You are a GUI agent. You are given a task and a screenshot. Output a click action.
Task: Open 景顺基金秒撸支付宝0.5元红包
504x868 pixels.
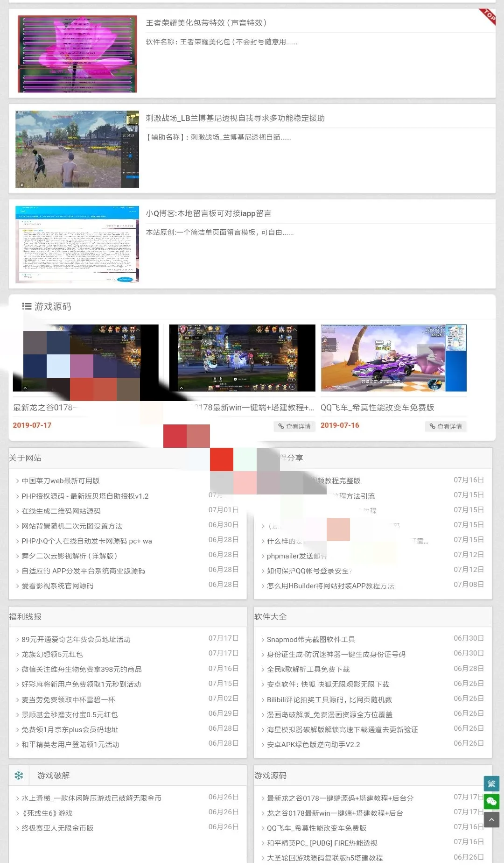pyautogui.click(x=70, y=714)
